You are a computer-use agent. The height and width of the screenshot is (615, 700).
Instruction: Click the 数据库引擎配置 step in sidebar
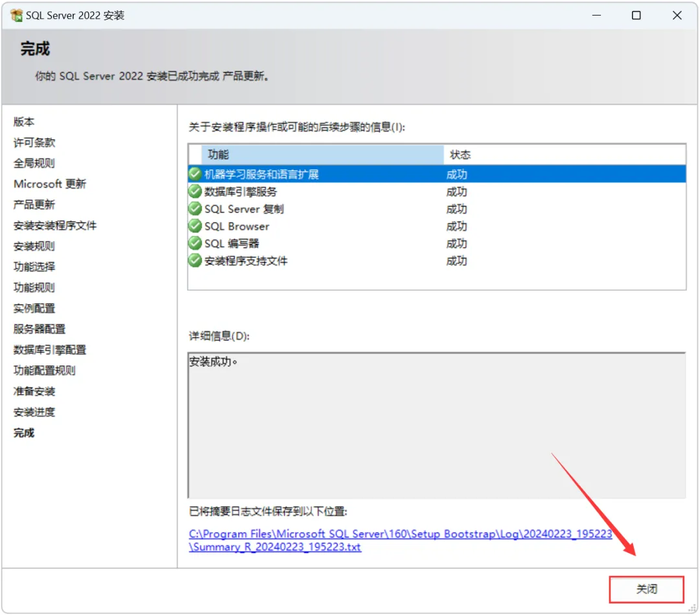click(x=49, y=350)
